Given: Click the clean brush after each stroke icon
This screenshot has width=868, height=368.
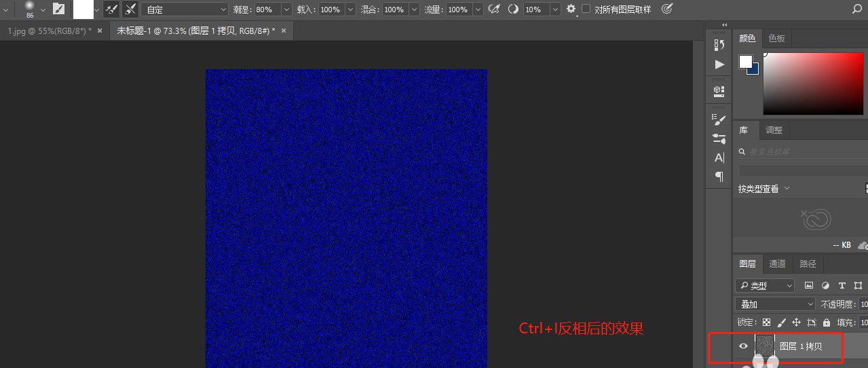Looking at the screenshot, I should click(x=130, y=9).
